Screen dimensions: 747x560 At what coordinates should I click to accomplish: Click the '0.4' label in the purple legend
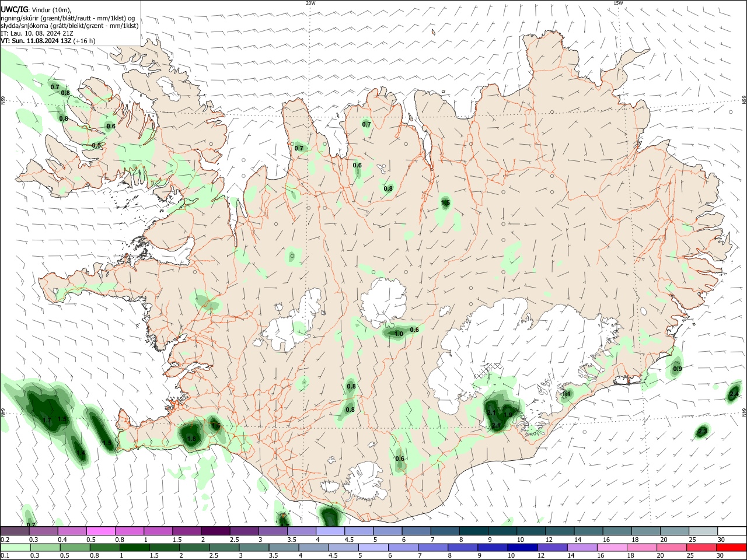point(62,540)
